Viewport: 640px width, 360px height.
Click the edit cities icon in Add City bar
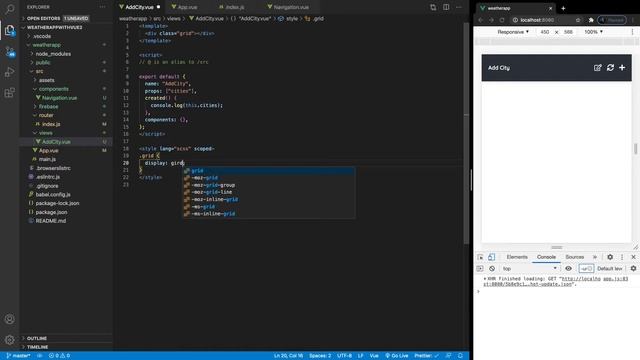click(598, 68)
